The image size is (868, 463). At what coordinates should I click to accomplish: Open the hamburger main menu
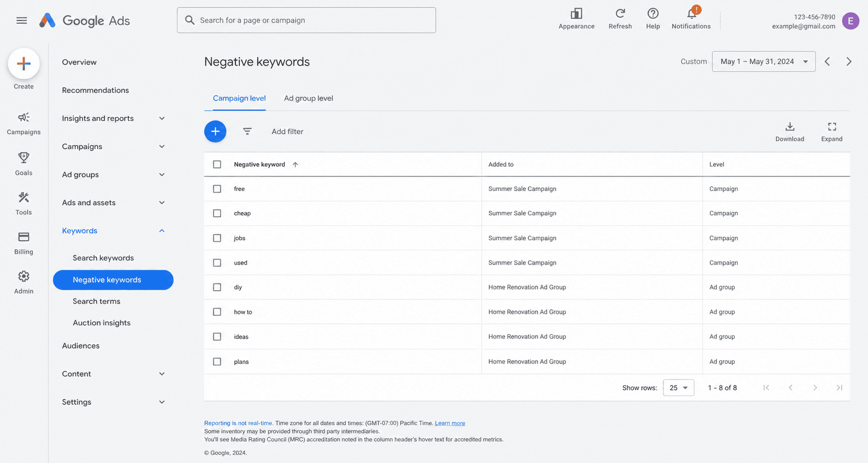click(x=21, y=20)
